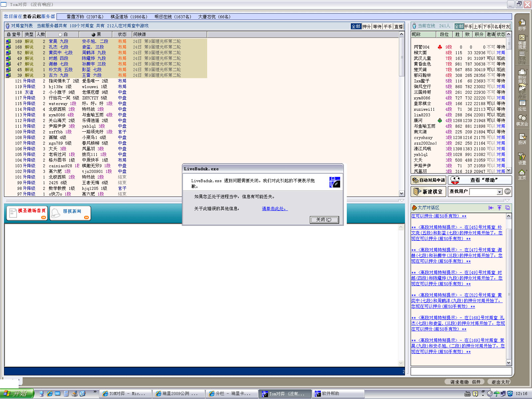Image resolution: width=532 pixels, height=399 pixels.
Task: Collapse the online user panel triangle
Action: click(x=507, y=200)
